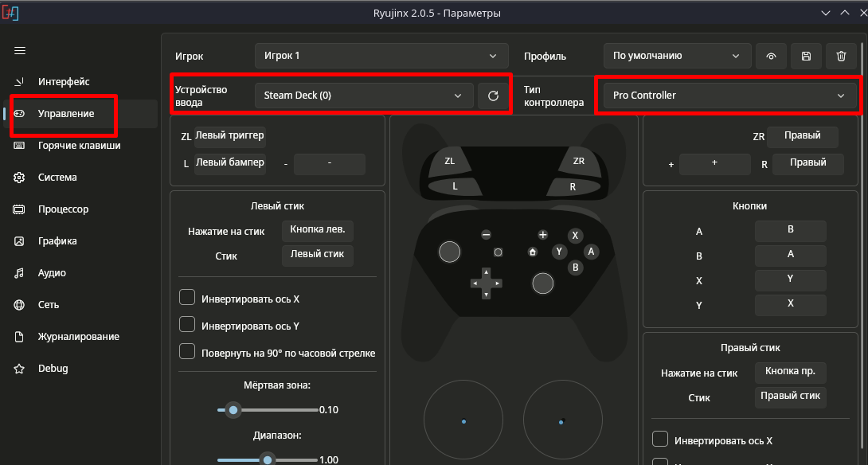The width and height of the screenshot is (868, 465).
Task: Open Графика settings section
Action: (x=57, y=241)
